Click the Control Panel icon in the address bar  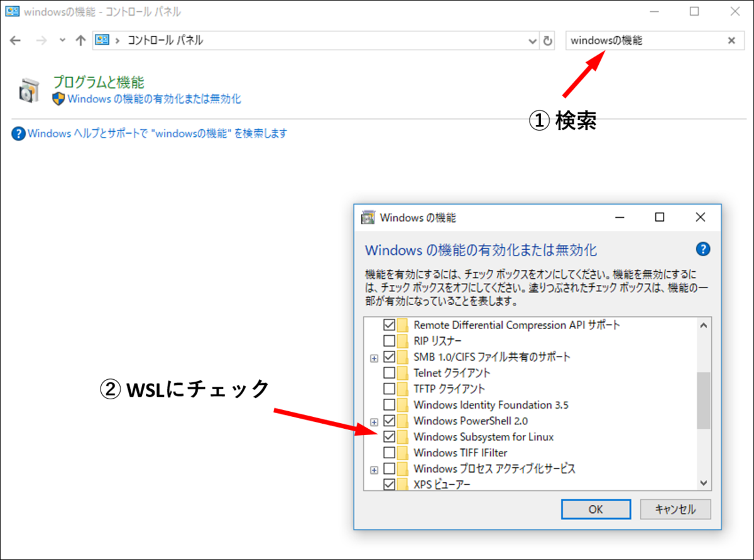pyautogui.click(x=103, y=40)
